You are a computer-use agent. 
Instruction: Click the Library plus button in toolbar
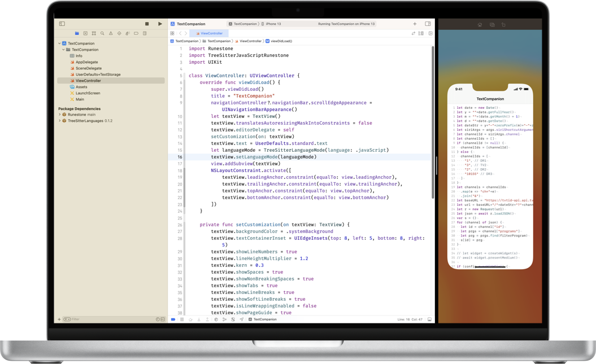[x=415, y=24]
